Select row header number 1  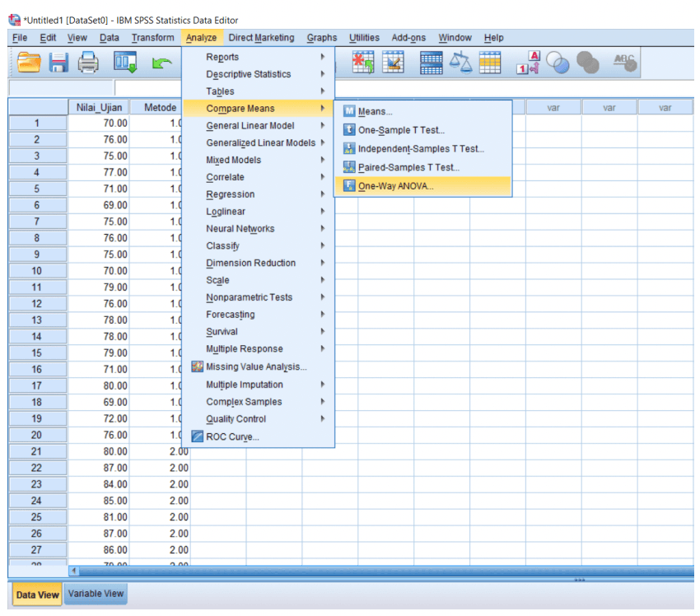click(37, 124)
